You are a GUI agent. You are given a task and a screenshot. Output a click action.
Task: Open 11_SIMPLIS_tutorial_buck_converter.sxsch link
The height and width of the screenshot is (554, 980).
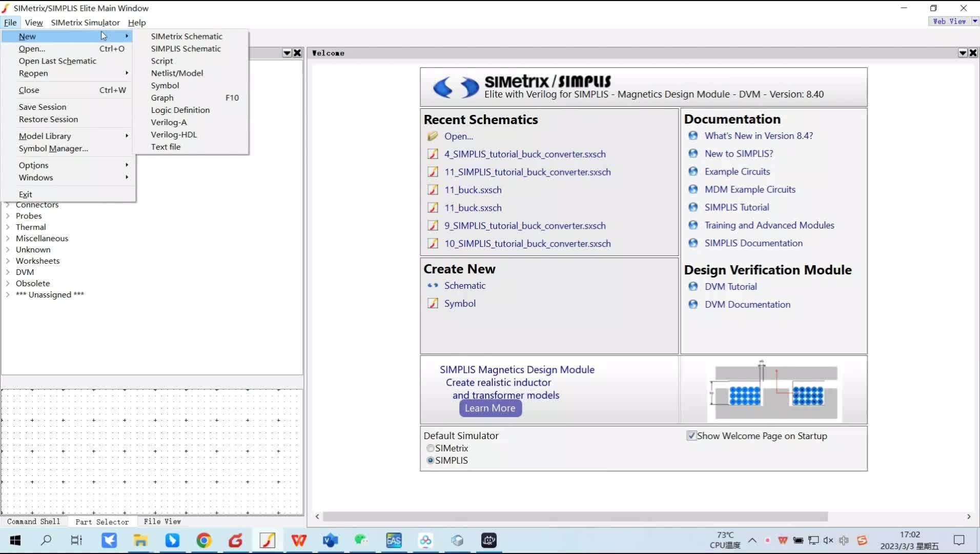pos(527,172)
